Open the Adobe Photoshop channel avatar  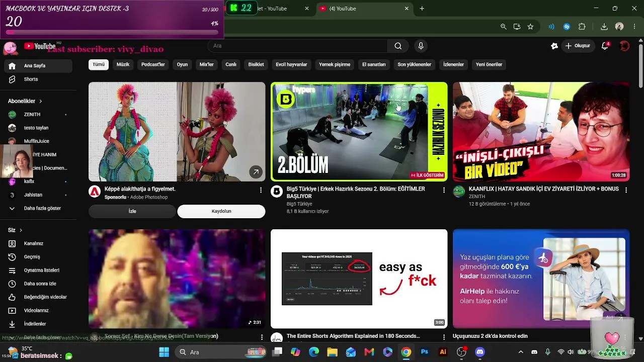pos(95,192)
